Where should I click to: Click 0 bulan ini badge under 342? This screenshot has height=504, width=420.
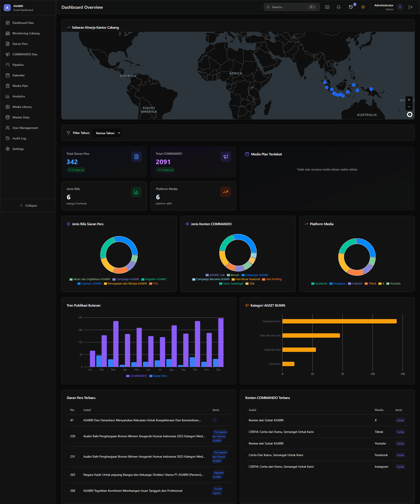pyautogui.click(x=76, y=170)
